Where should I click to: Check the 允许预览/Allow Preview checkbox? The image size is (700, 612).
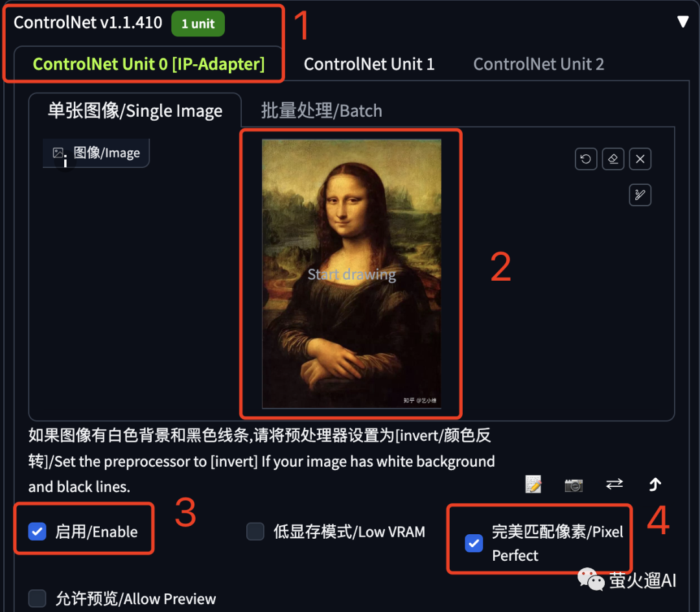(37, 598)
